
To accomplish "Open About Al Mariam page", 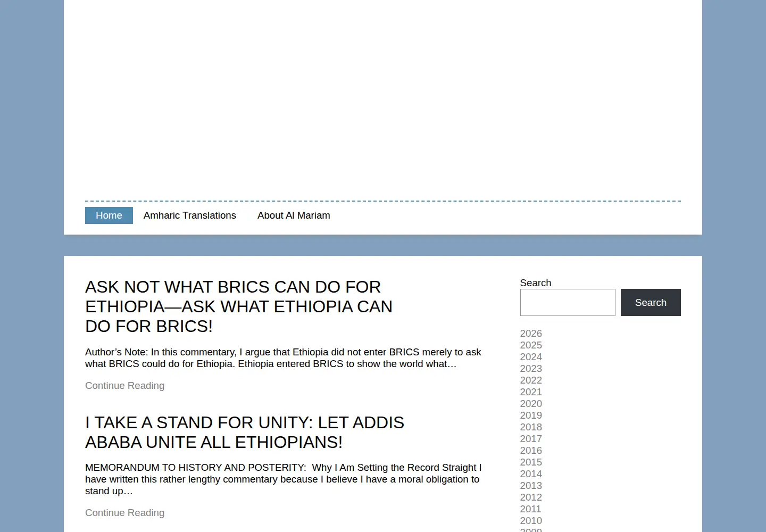I will [294, 215].
